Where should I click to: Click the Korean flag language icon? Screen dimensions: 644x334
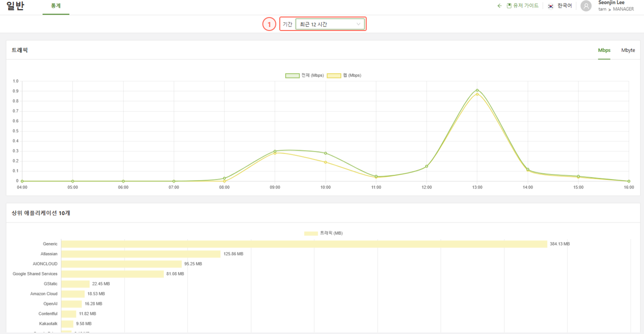pyautogui.click(x=551, y=6)
